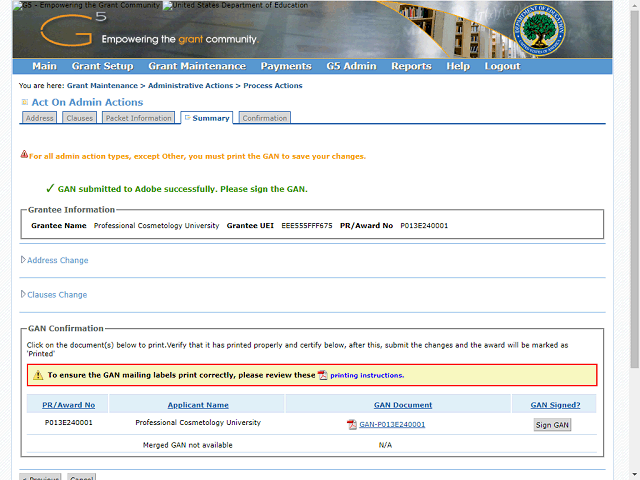Open the printing instructions link

pos(367,375)
